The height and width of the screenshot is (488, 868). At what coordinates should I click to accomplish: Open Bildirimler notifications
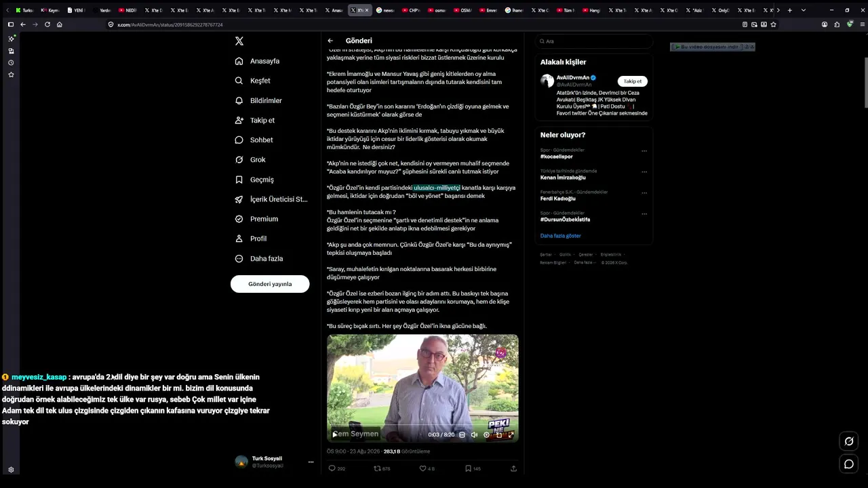click(258, 100)
